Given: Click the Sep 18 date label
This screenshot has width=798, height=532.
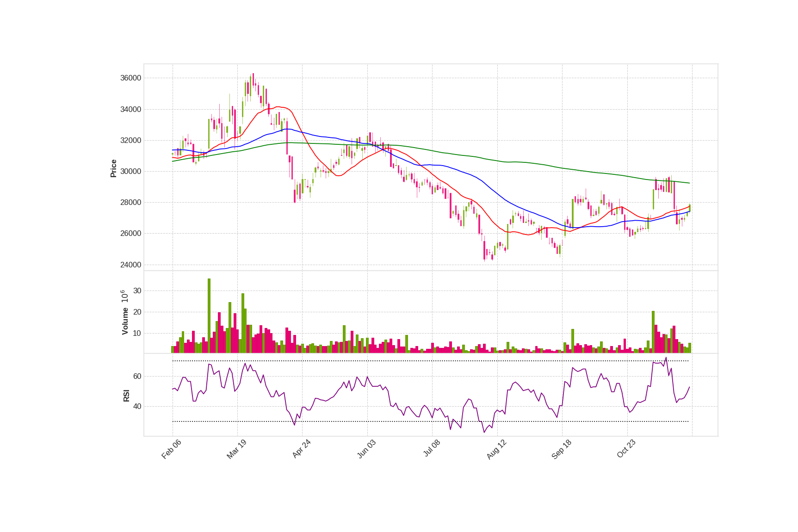Looking at the screenshot, I should [x=561, y=449].
